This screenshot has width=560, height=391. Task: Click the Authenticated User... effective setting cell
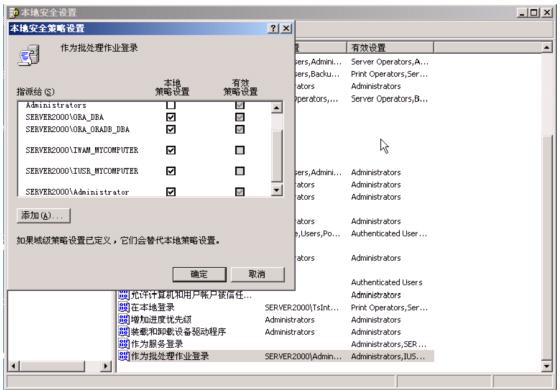pos(389,234)
